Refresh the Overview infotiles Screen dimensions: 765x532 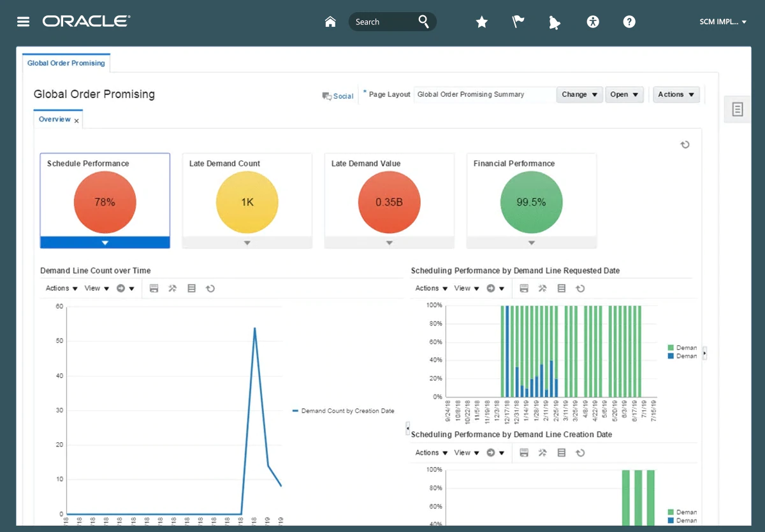pos(685,145)
